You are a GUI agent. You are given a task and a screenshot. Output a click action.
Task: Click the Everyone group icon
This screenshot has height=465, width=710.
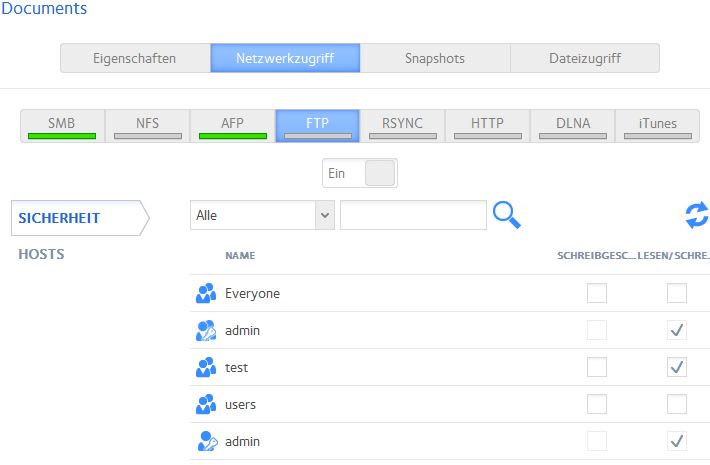[x=206, y=294]
